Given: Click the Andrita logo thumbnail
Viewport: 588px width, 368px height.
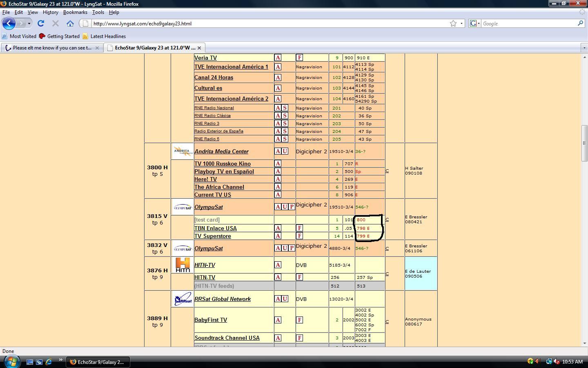Looking at the screenshot, I should [182, 151].
